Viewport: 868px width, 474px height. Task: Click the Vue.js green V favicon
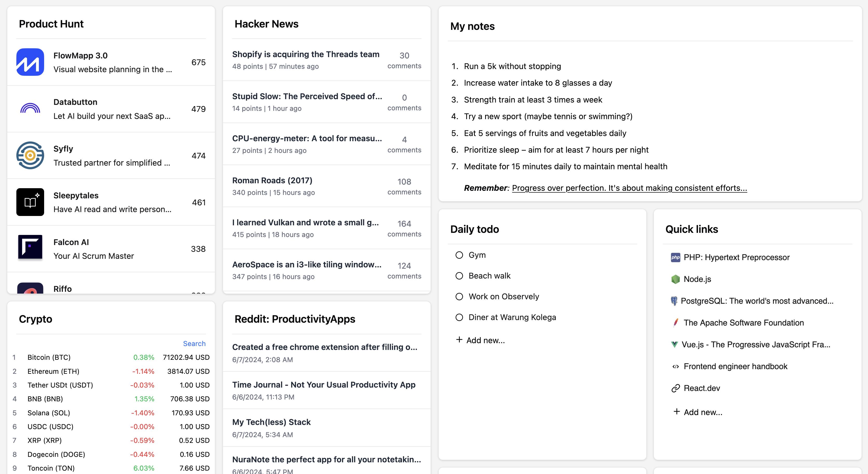(x=674, y=344)
